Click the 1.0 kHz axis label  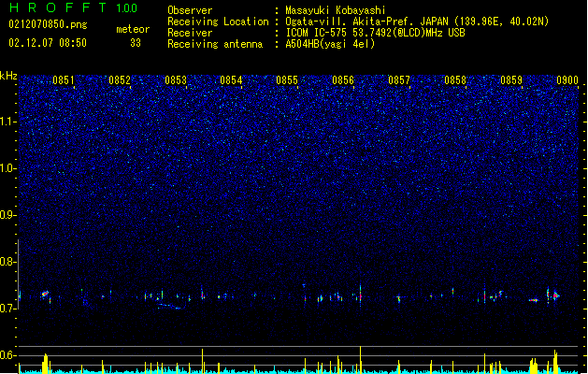pos(8,168)
